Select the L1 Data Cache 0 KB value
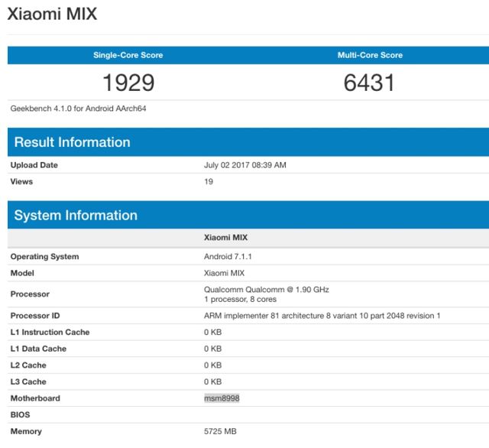The width and height of the screenshot is (489, 448). coord(212,349)
